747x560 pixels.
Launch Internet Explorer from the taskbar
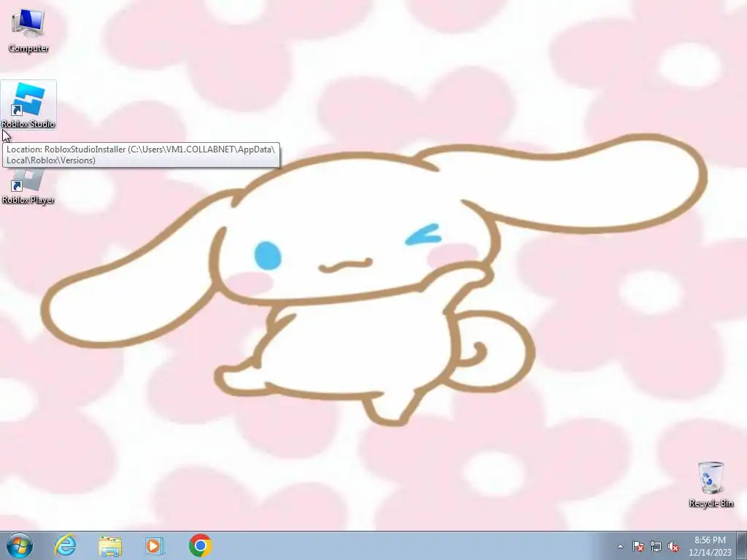(65, 545)
